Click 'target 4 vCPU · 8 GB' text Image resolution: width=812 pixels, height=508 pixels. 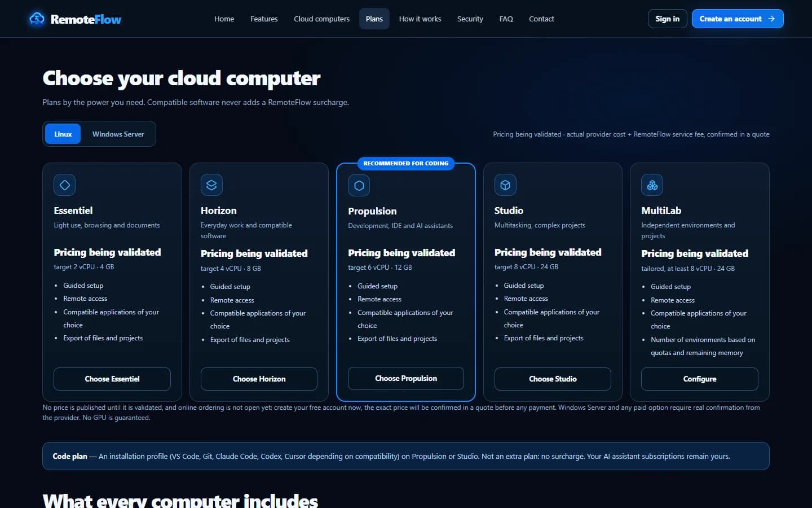click(x=231, y=269)
